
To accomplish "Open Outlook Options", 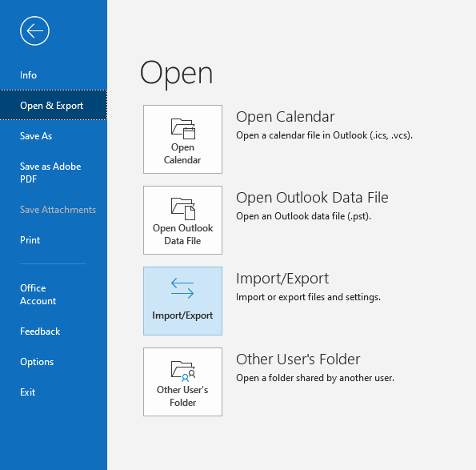I will coord(37,362).
